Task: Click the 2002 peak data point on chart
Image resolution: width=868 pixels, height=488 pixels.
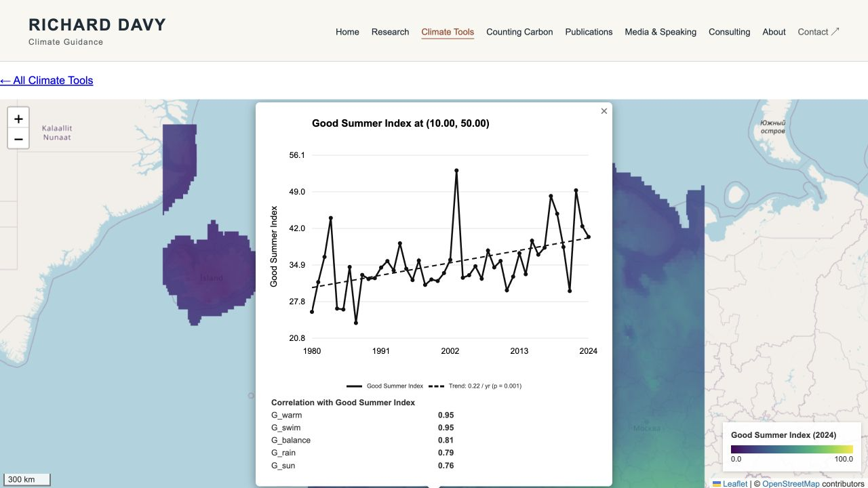Action: 456,171
